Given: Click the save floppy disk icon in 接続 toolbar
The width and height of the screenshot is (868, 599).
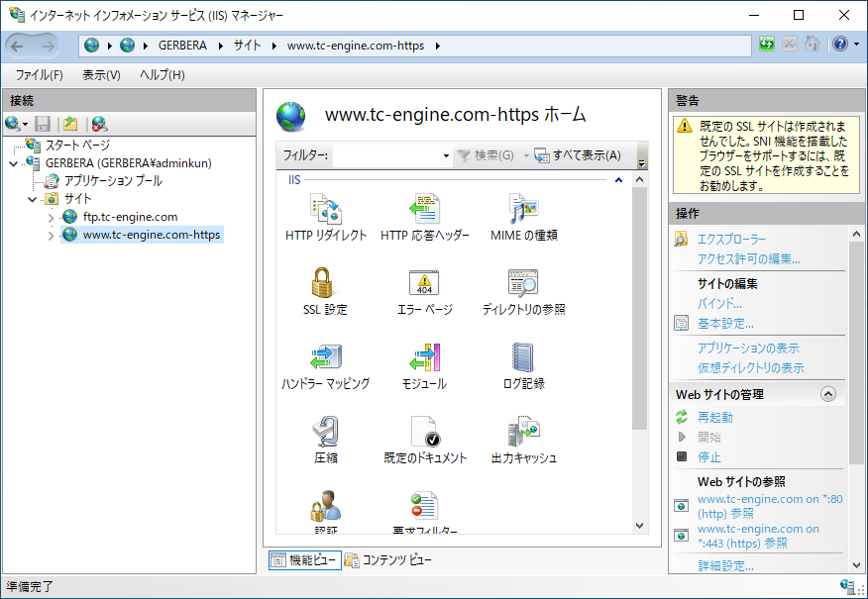Looking at the screenshot, I should pyautogui.click(x=43, y=124).
